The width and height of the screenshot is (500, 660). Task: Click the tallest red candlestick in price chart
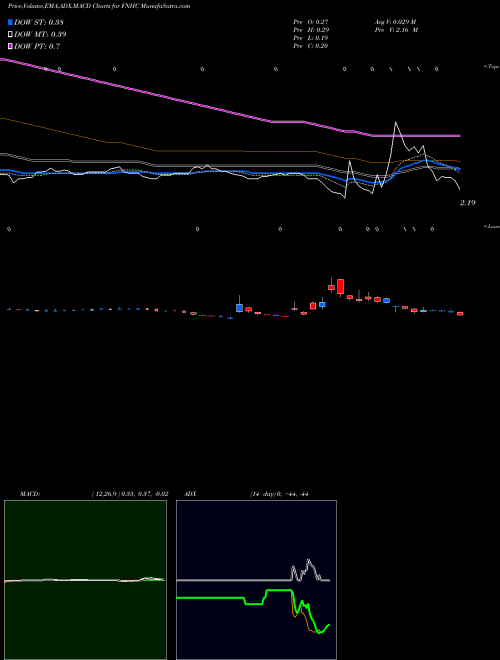[340, 287]
